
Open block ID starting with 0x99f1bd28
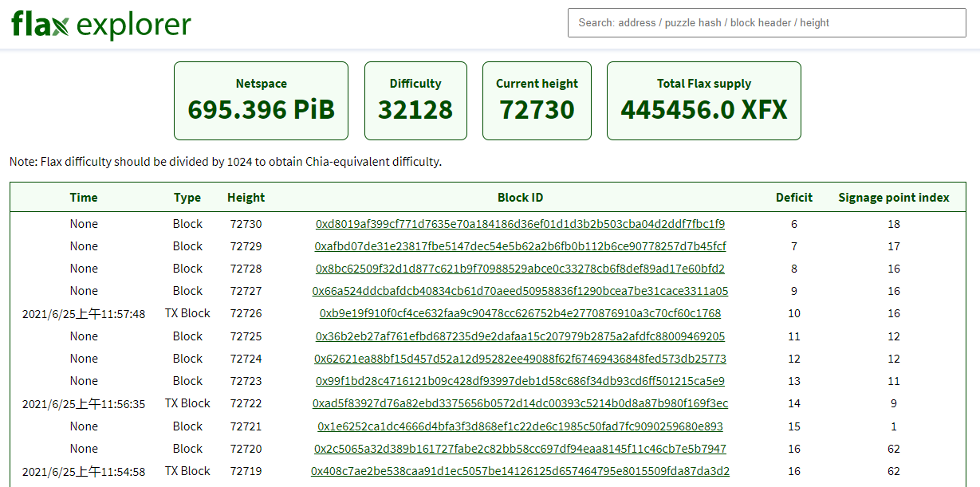pyautogui.click(x=520, y=381)
